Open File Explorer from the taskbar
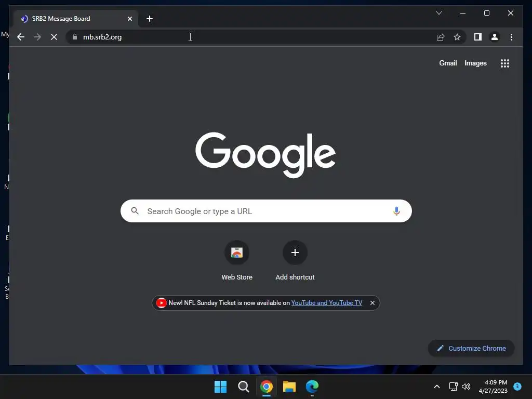The image size is (532, 399). [289, 387]
